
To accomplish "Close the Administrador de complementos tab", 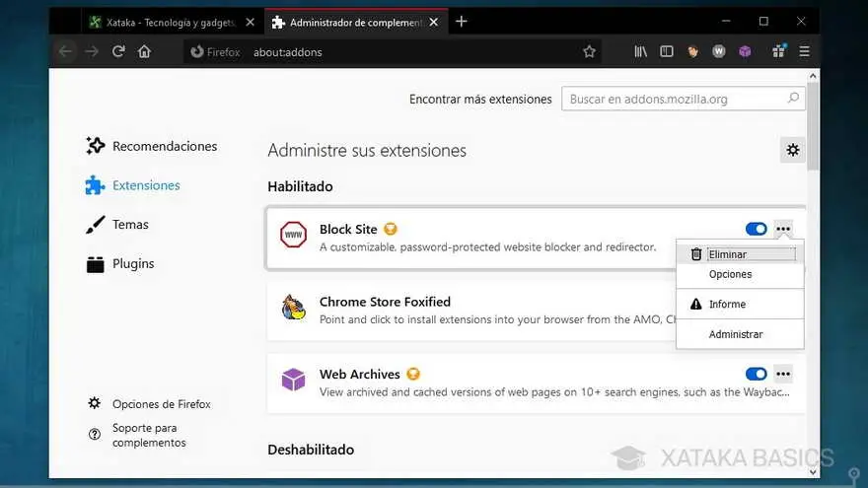I will click(x=434, y=22).
